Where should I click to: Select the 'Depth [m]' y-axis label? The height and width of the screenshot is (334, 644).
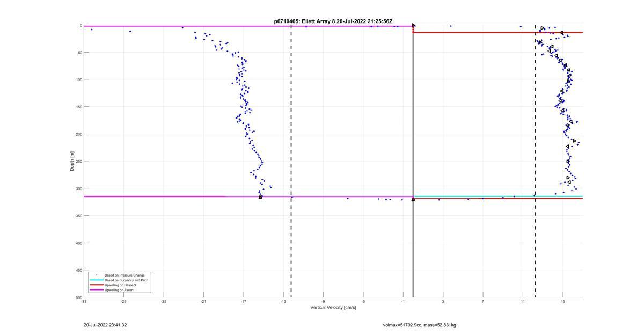72,161
